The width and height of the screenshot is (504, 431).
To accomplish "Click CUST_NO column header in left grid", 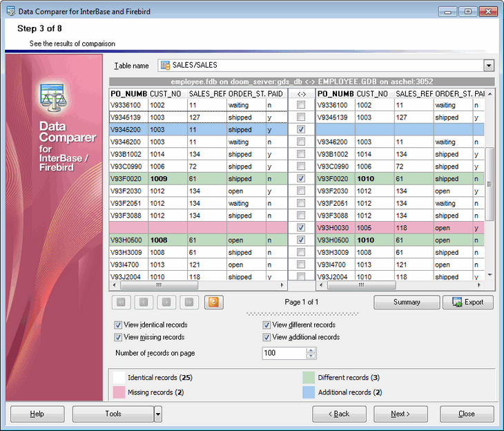I will pyautogui.click(x=168, y=94).
